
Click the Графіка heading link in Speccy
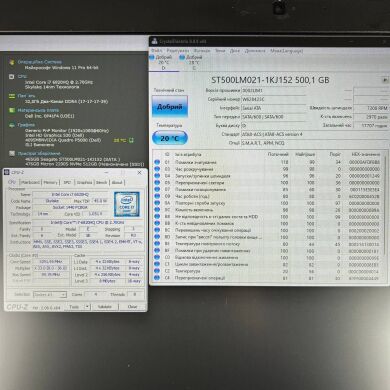(26, 125)
